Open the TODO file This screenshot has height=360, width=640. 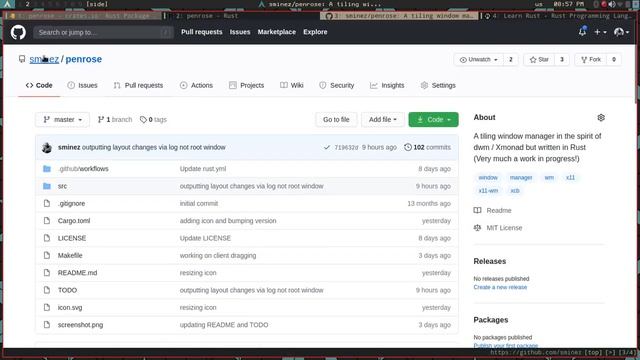point(67,290)
